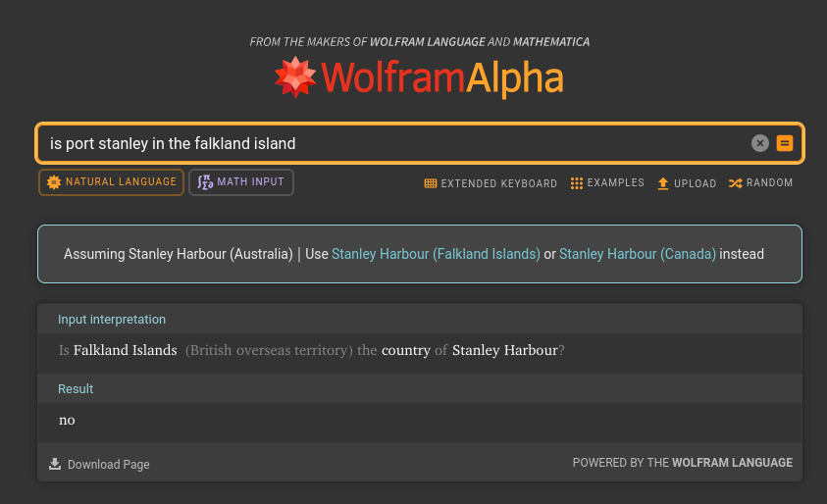Open the Wolfram Language powered-by link

(732, 463)
